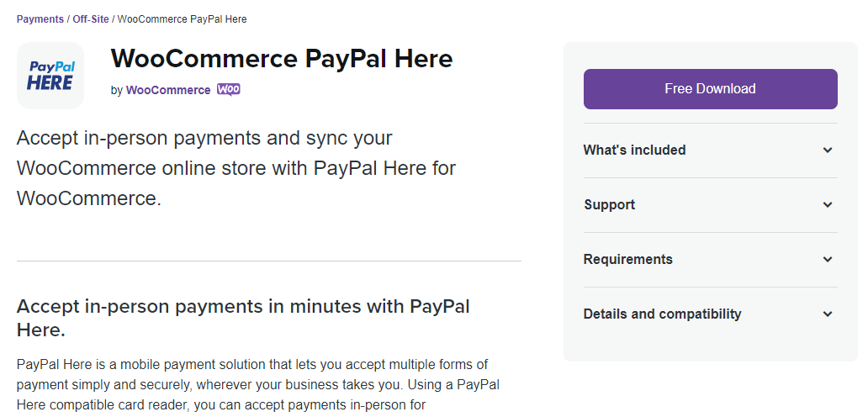Click the "Accept in-person payments in minutes" heading

coord(243,318)
